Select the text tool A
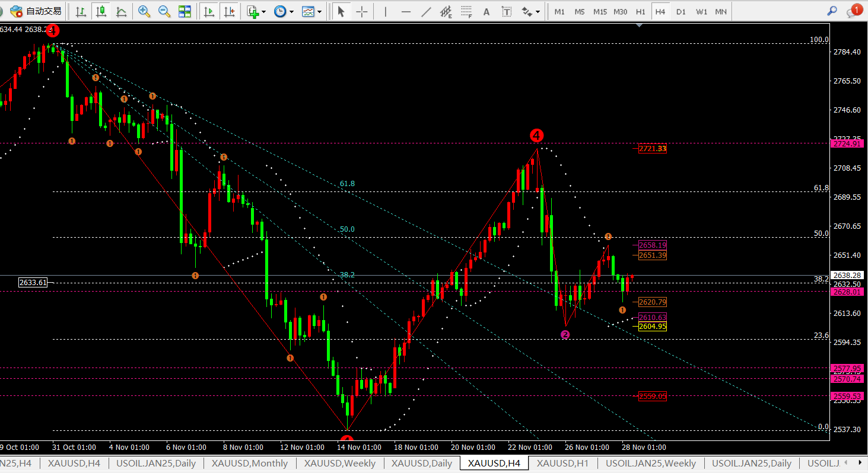 487,11
